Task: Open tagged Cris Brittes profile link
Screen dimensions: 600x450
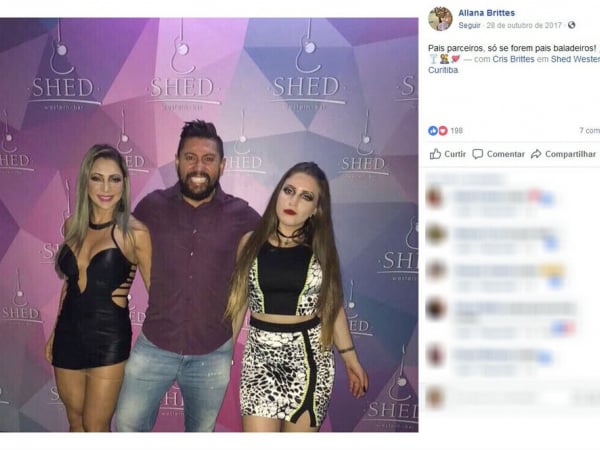Action: [x=513, y=59]
